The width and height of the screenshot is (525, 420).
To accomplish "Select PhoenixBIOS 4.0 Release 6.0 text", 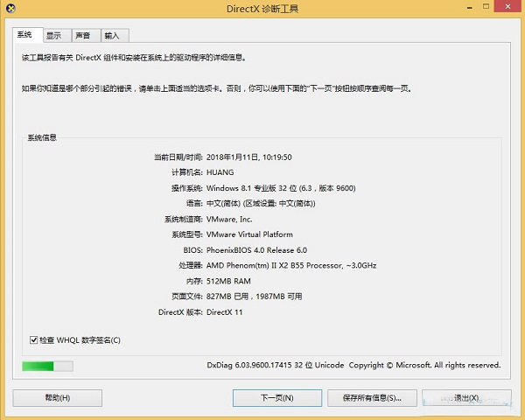I will (256, 250).
